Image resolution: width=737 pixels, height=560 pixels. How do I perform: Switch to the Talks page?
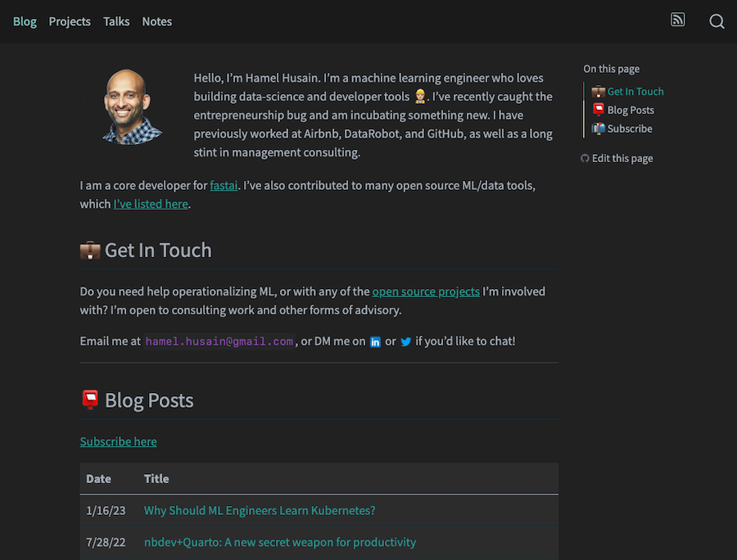tap(116, 21)
